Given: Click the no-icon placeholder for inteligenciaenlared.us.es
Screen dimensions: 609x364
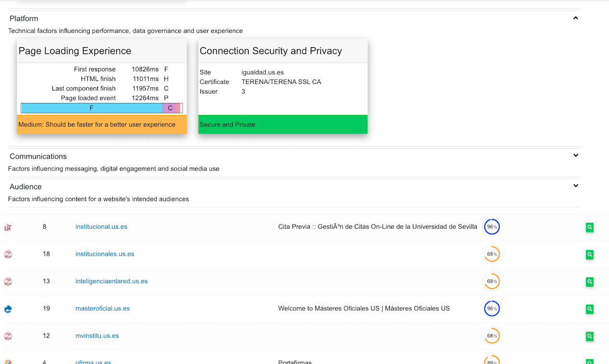Looking at the screenshot, I should [x=8, y=282].
